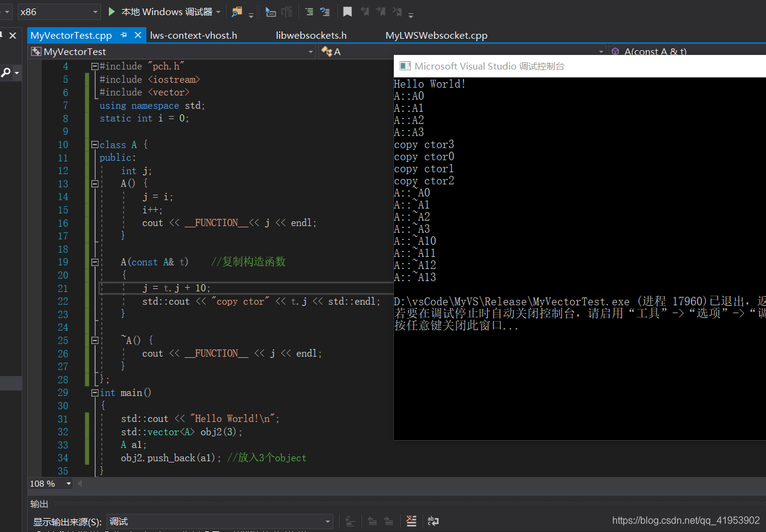Open dropdown arrow next to debugger button
Image resolution: width=766 pixels, height=532 pixels.
(x=218, y=12)
